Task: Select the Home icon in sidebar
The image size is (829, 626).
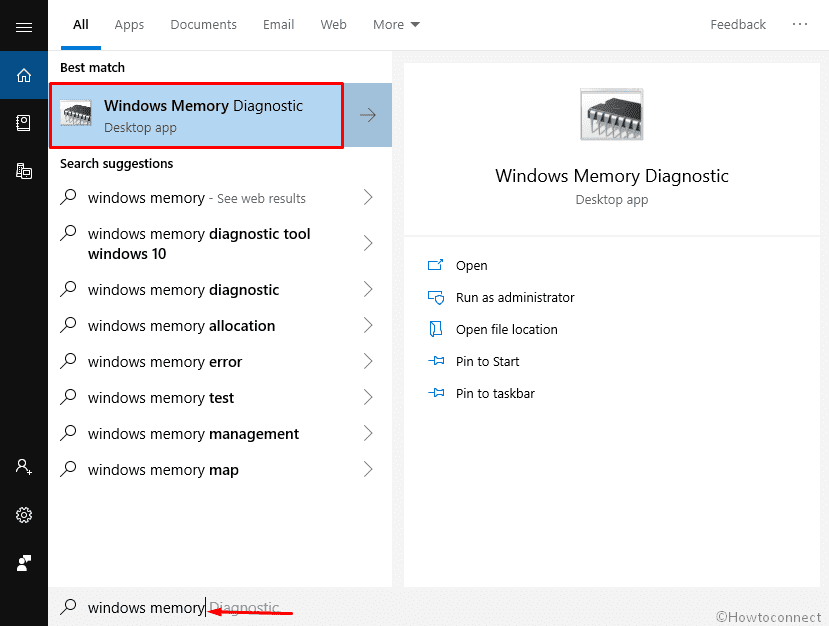Action: coord(24,75)
